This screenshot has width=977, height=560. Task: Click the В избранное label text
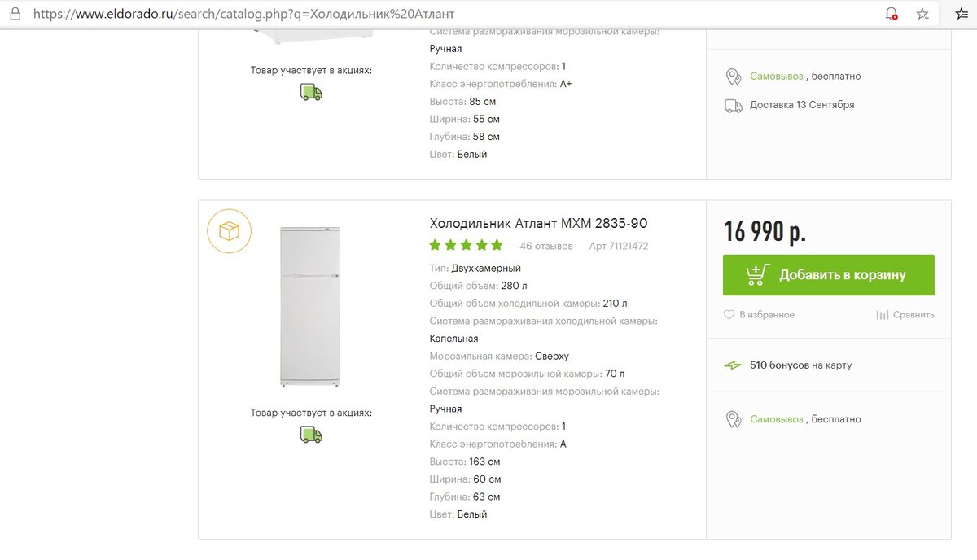pos(766,315)
